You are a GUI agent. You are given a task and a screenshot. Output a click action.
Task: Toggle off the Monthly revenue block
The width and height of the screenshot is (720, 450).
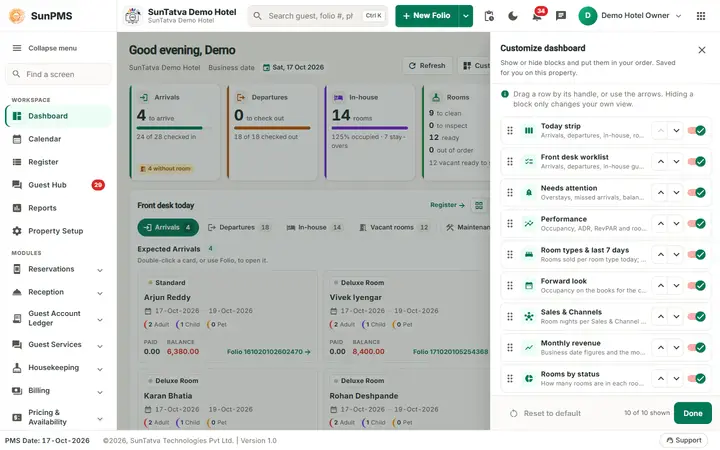pos(697,348)
